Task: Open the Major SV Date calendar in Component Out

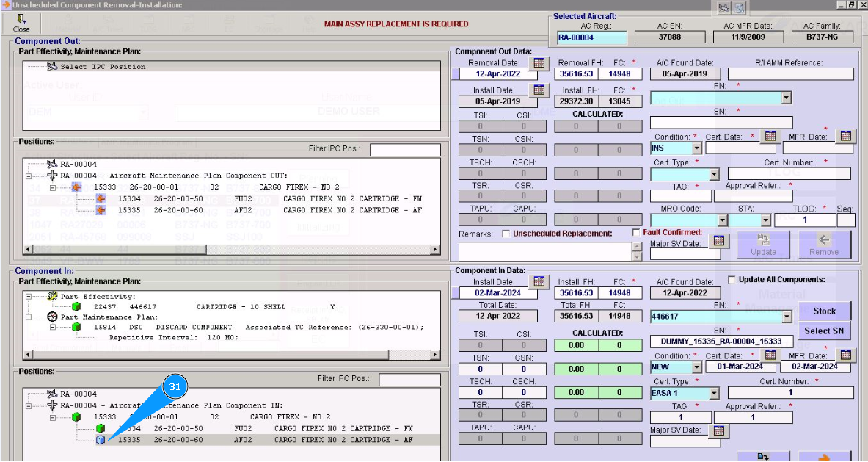Action: click(x=718, y=241)
